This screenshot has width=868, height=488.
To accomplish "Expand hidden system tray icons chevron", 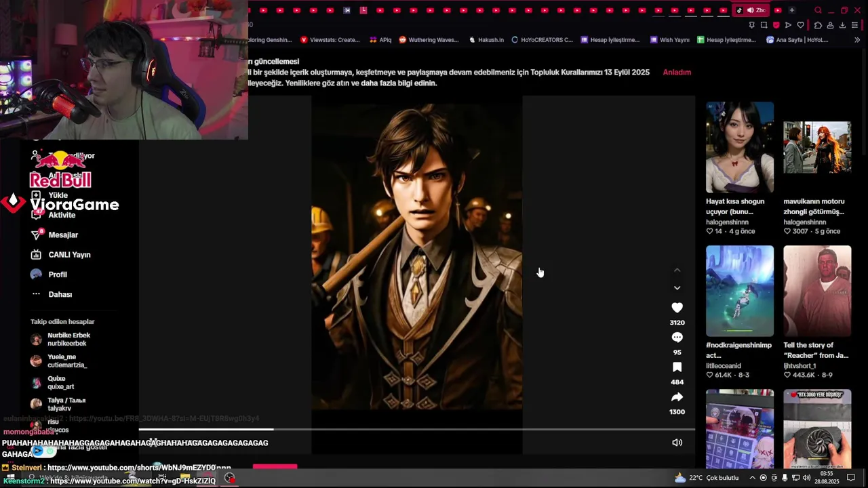I will (x=753, y=478).
